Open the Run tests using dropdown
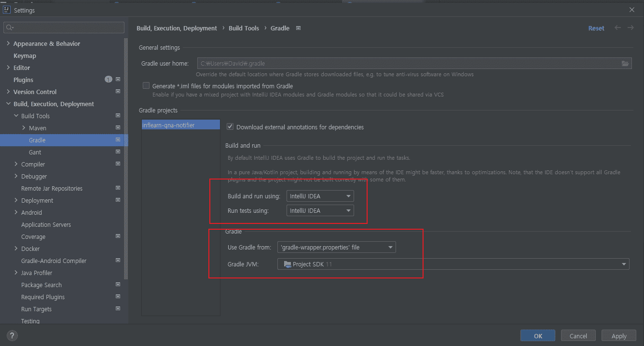The width and height of the screenshot is (644, 346). coord(320,211)
